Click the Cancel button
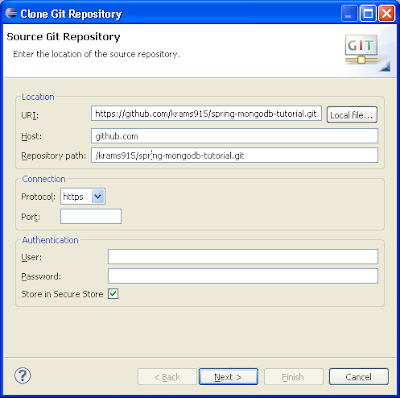The height and width of the screenshot is (398, 400). click(359, 377)
